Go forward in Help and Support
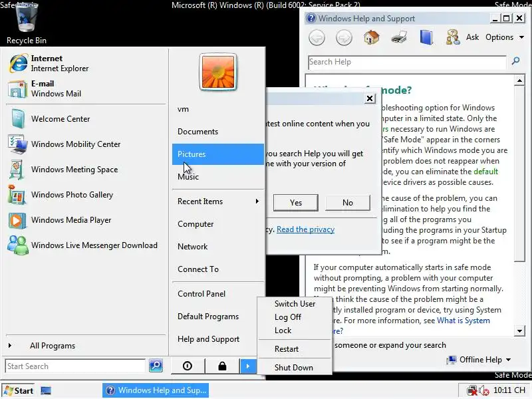 [x=344, y=38]
